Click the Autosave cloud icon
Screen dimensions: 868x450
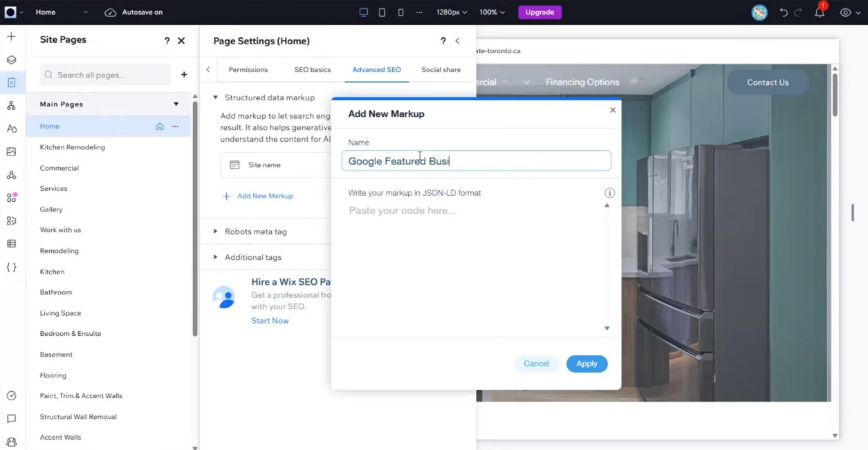point(111,12)
